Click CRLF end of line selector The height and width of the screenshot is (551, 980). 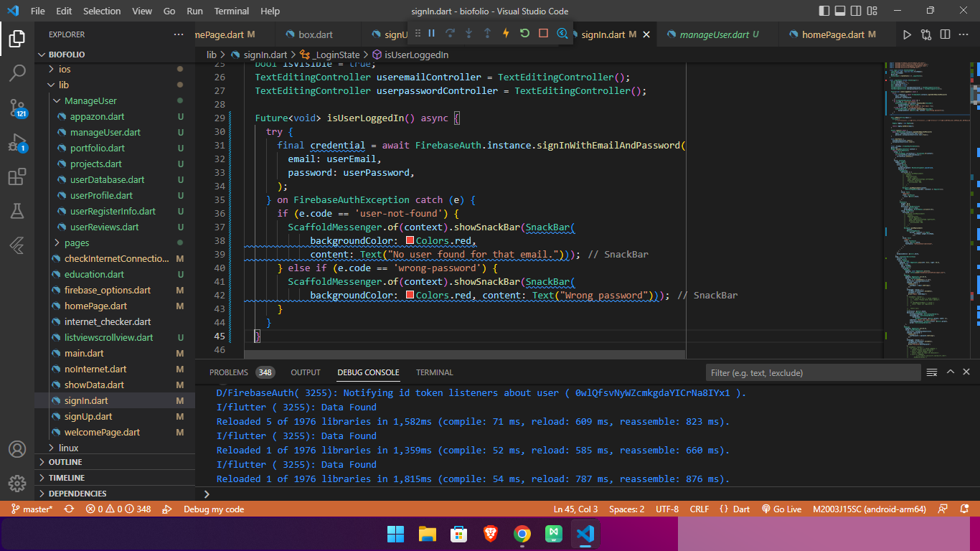click(x=699, y=509)
